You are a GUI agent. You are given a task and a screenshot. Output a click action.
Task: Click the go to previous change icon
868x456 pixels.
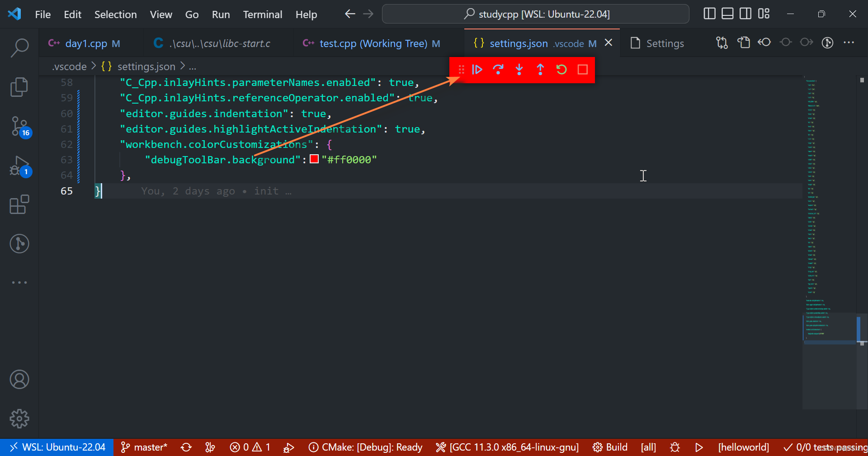[764, 43]
